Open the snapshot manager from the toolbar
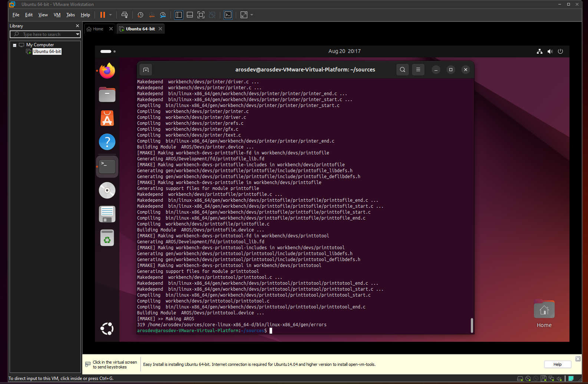The height and width of the screenshot is (384, 588). tap(163, 15)
